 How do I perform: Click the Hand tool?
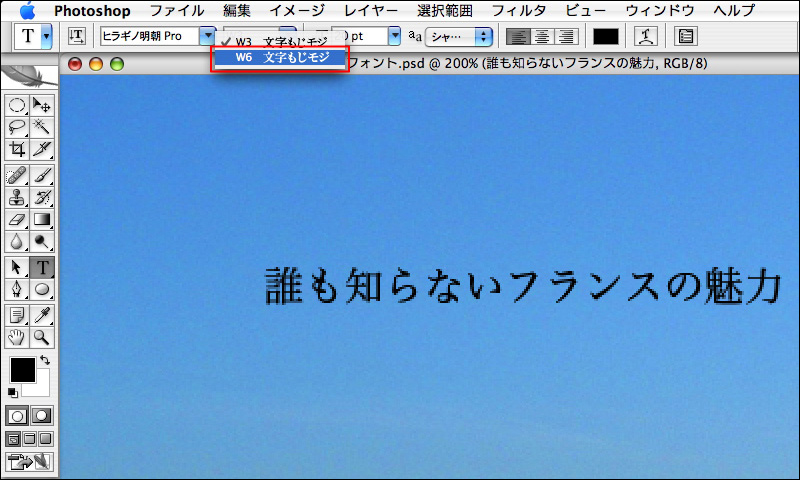click(17, 337)
